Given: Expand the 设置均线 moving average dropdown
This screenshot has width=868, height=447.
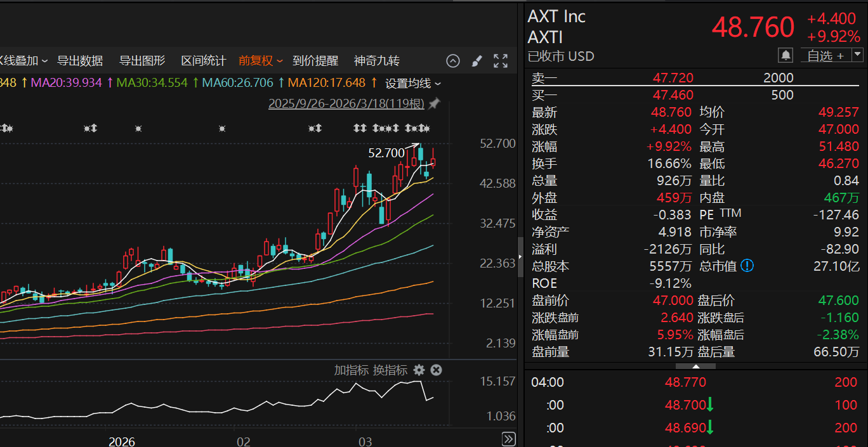Looking at the screenshot, I should (413, 83).
